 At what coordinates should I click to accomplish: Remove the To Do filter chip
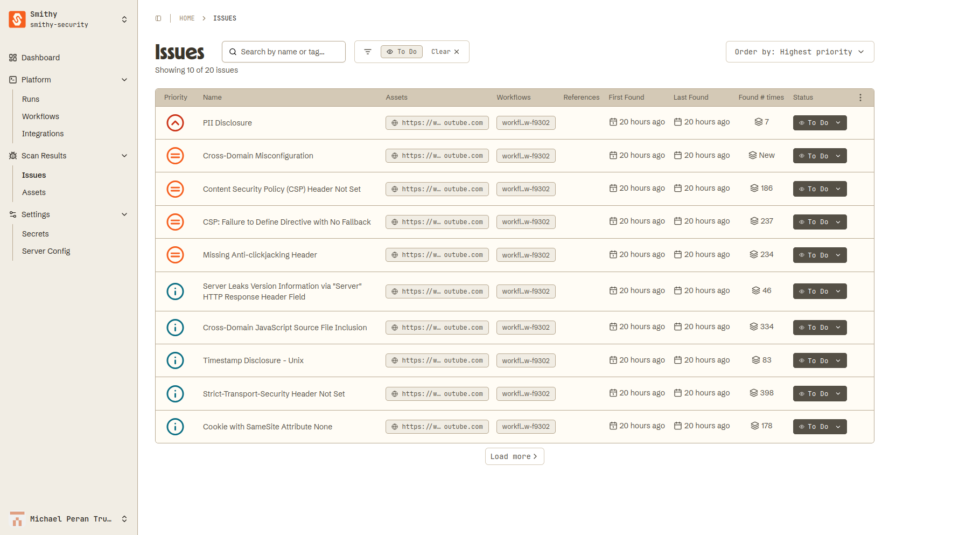coord(402,52)
